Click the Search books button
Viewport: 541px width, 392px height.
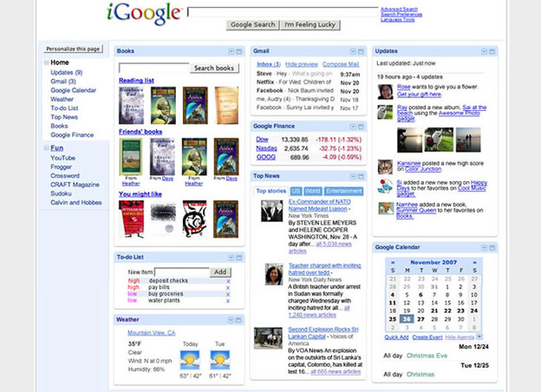(x=214, y=69)
